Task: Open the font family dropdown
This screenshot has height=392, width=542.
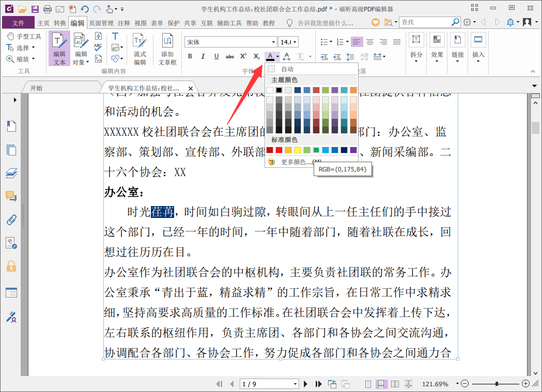Action: pyautogui.click(x=274, y=42)
